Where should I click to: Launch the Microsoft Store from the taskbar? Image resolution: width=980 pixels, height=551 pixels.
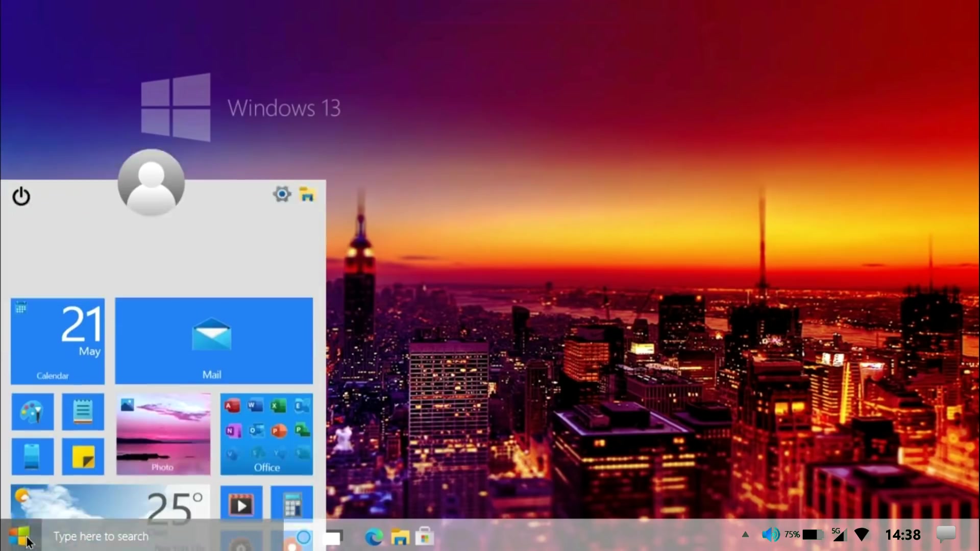(x=425, y=537)
